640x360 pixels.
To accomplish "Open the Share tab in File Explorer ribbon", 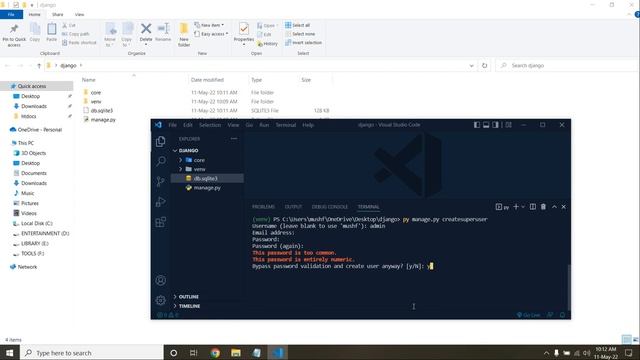I will coord(58,14).
